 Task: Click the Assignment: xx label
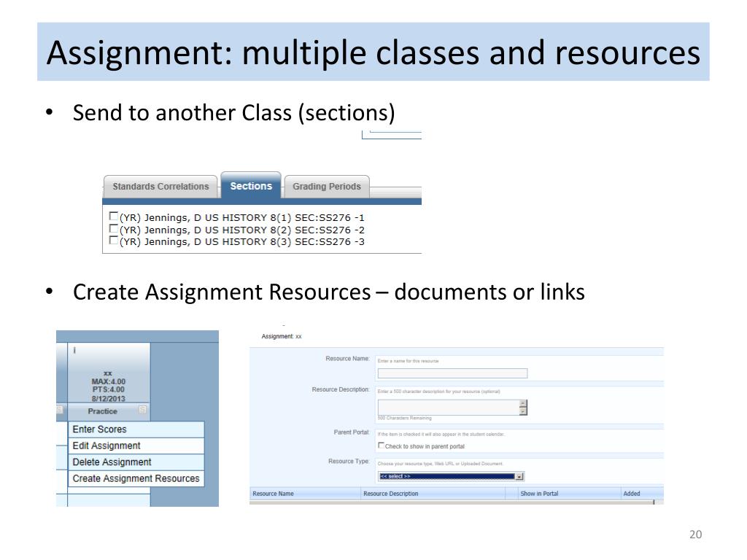click(282, 337)
